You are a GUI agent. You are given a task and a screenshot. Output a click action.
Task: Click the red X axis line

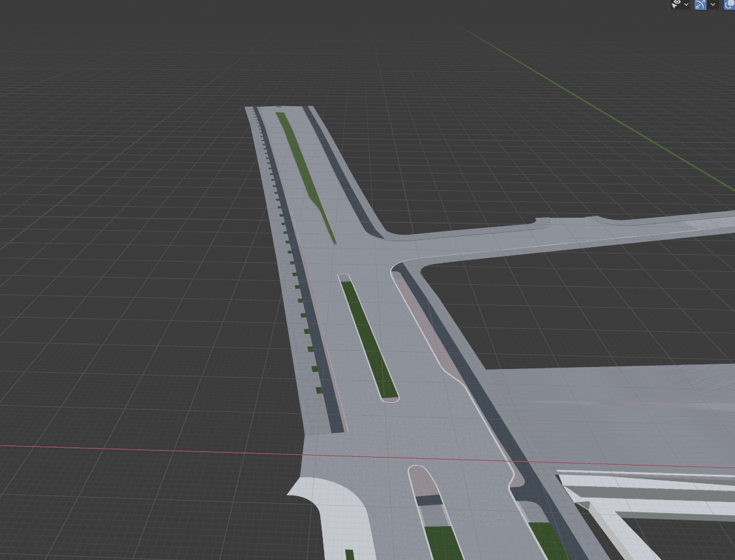click(130, 449)
